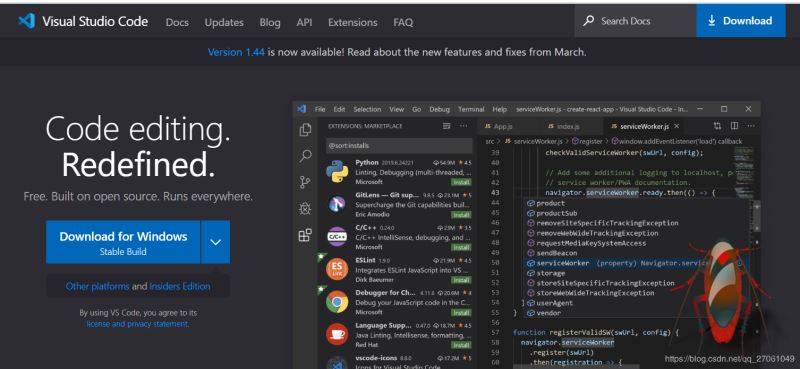This screenshot has width=800, height=369.
Task: Click Download for Windows Stable Build
Action: pos(123,242)
